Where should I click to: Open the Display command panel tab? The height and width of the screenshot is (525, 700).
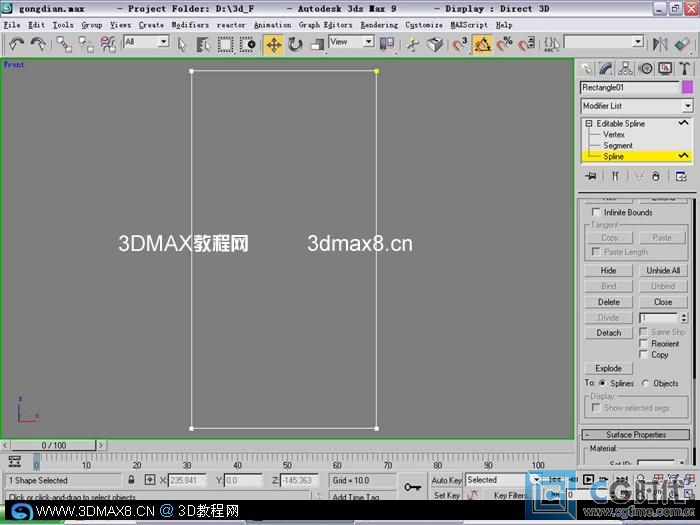click(665, 68)
